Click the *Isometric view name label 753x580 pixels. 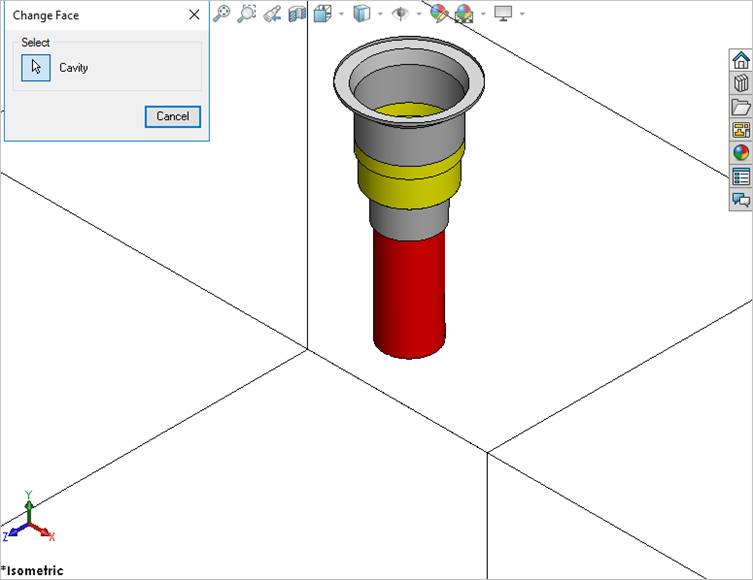(x=32, y=571)
